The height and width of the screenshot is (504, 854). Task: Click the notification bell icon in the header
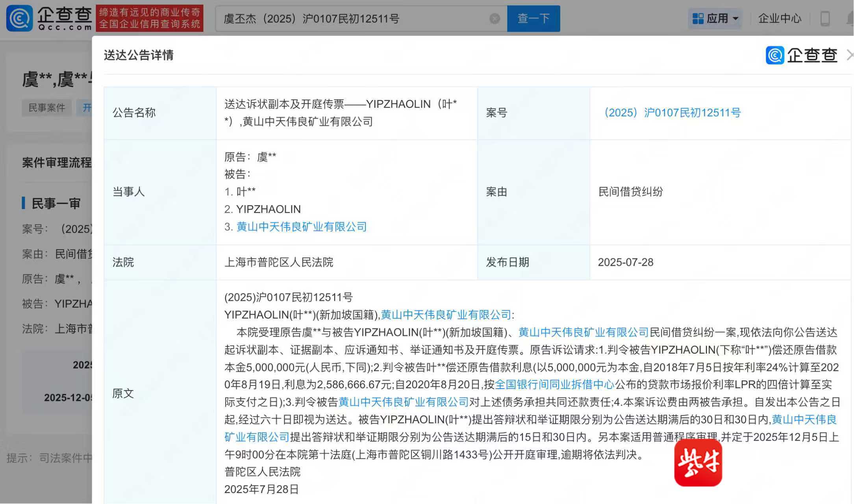click(850, 19)
